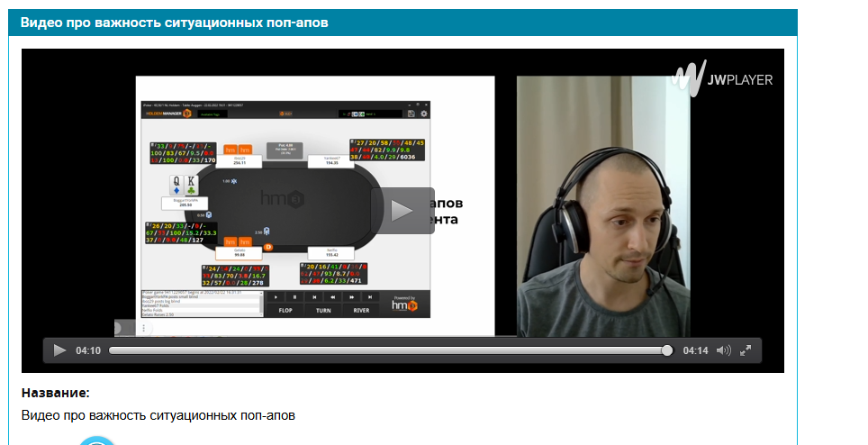
Task: Click the JW Player logo
Action: coord(722,78)
